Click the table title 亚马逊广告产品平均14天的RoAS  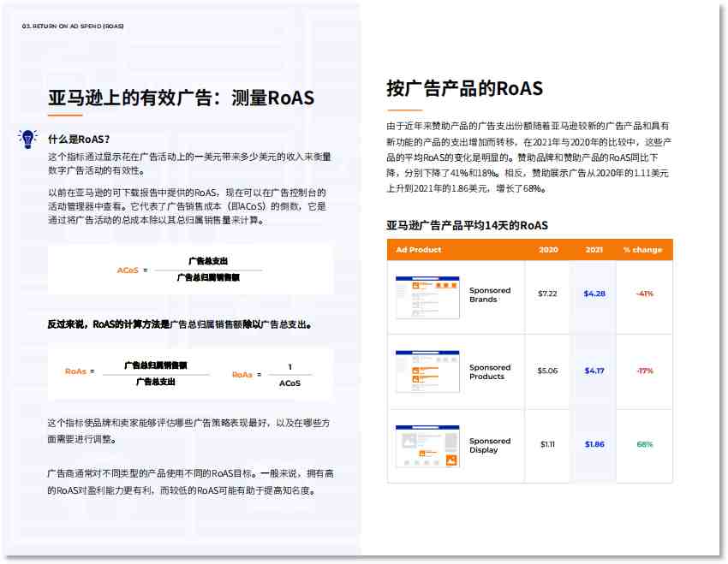[467, 225]
